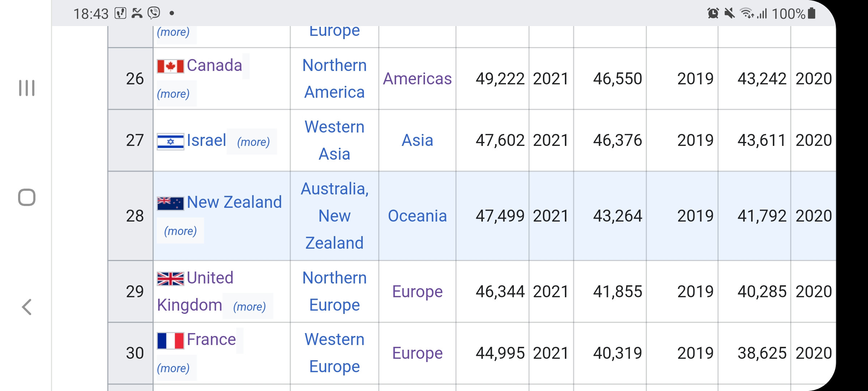Select the value 46,376 in Israel row
This screenshot has width=868, height=391.
617,140
